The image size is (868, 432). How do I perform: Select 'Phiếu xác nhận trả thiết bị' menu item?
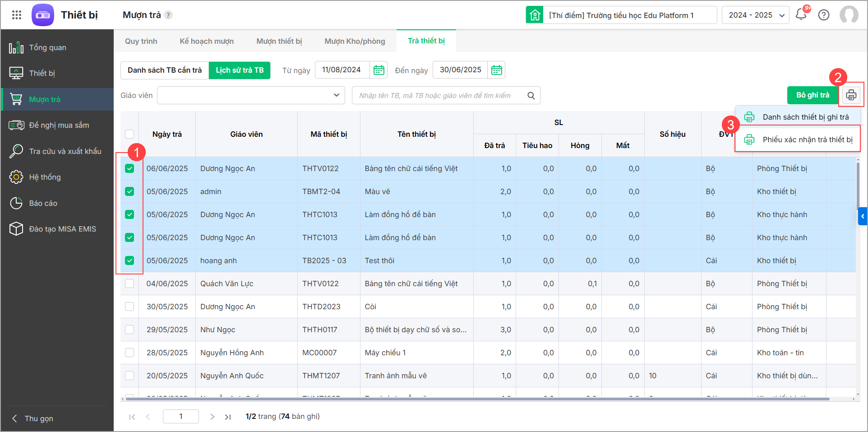click(807, 139)
